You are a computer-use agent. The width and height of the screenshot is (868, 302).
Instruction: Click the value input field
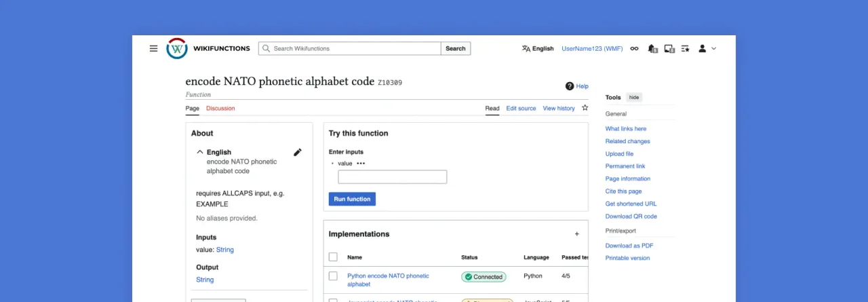pyautogui.click(x=393, y=177)
